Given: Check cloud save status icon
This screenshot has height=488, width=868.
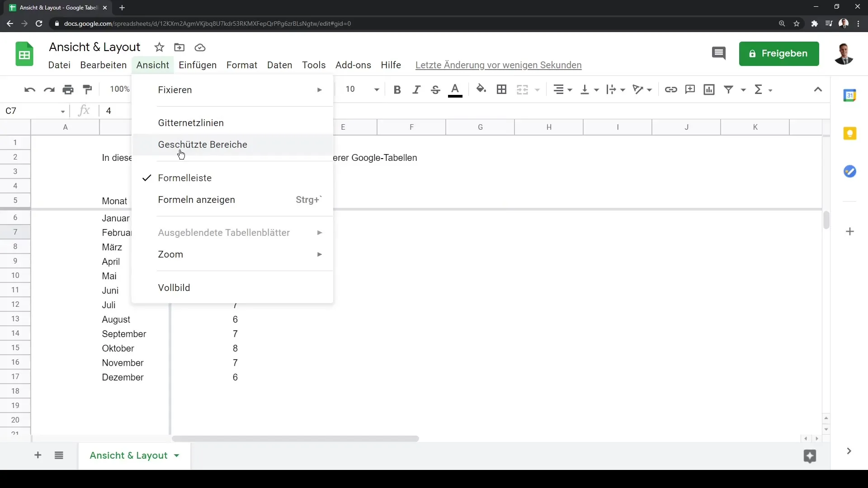Looking at the screenshot, I should [x=200, y=47].
